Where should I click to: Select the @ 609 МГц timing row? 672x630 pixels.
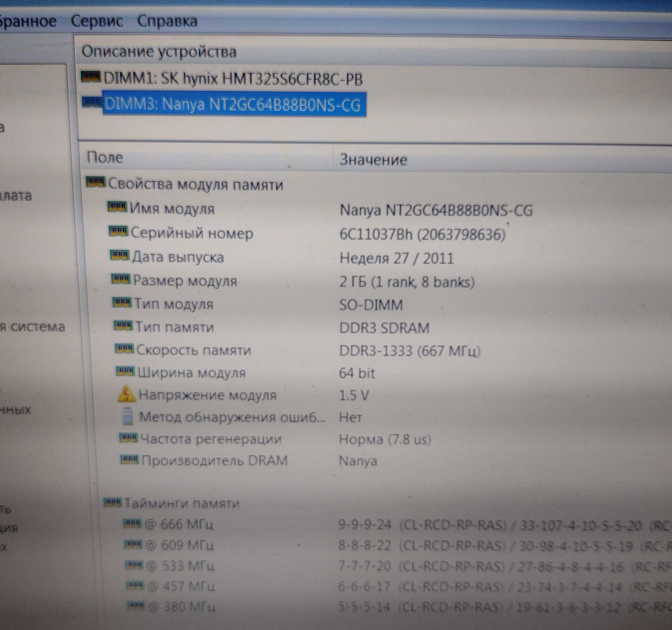tap(180, 545)
